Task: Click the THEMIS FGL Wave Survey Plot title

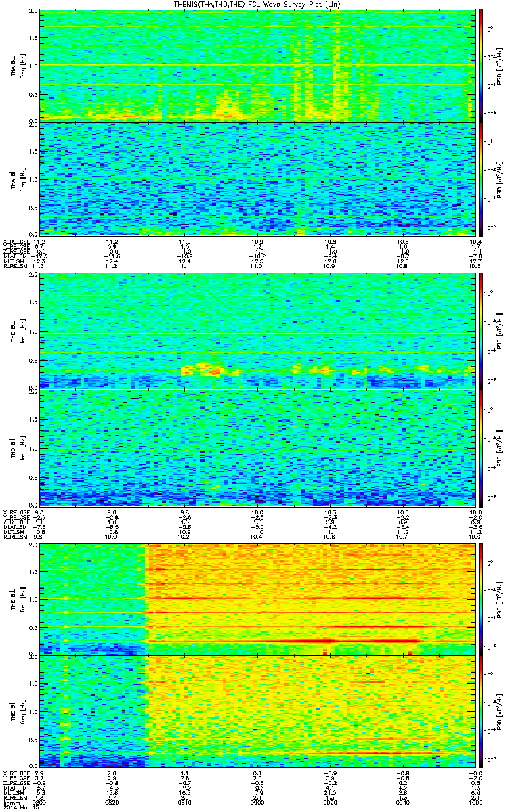Action: coord(257,4)
